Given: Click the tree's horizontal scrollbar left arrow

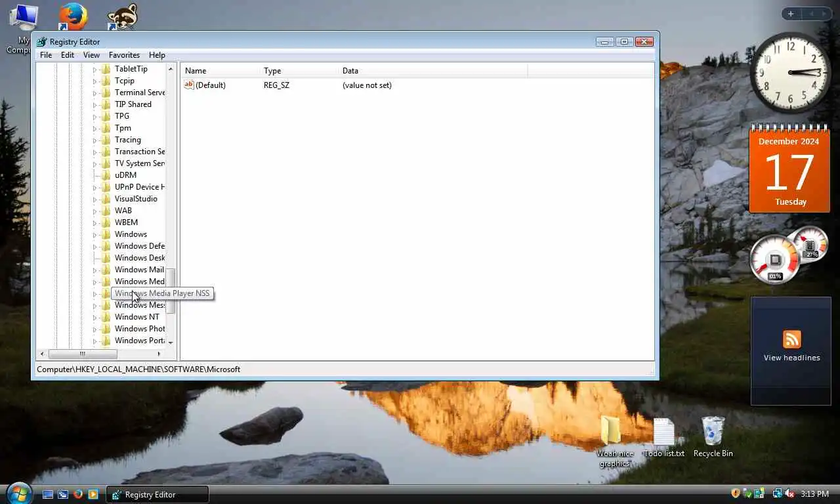Looking at the screenshot, I should pyautogui.click(x=43, y=354).
